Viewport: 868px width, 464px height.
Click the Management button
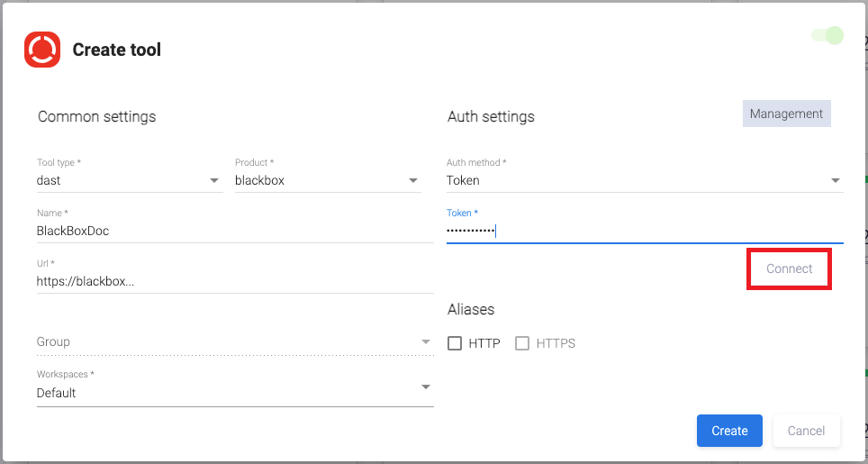[786, 114]
